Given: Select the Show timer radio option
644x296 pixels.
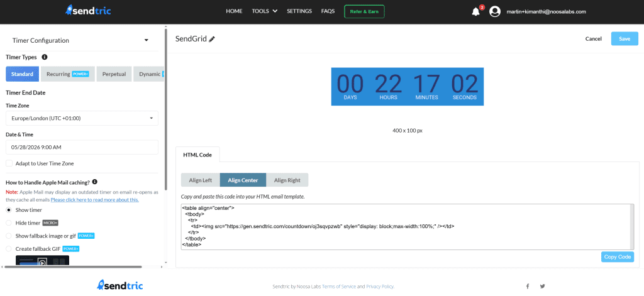Looking at the screenshot, I should click(9, 210).
